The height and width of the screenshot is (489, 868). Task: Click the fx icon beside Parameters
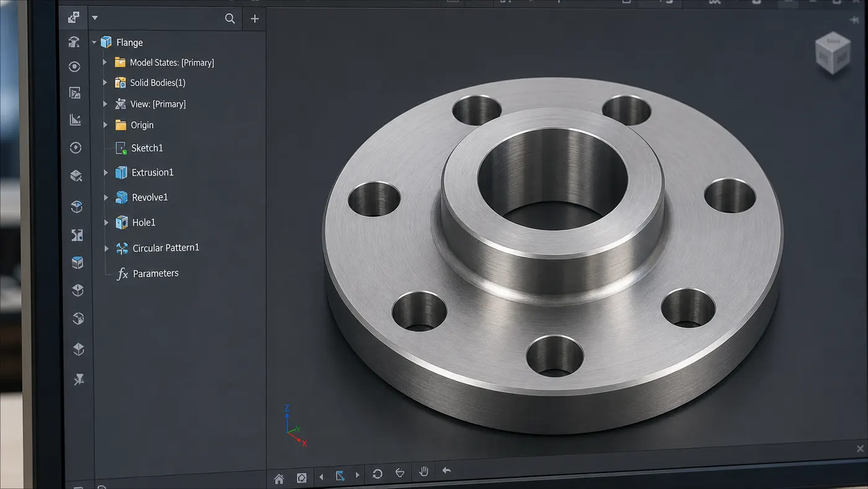pos(122,274)
